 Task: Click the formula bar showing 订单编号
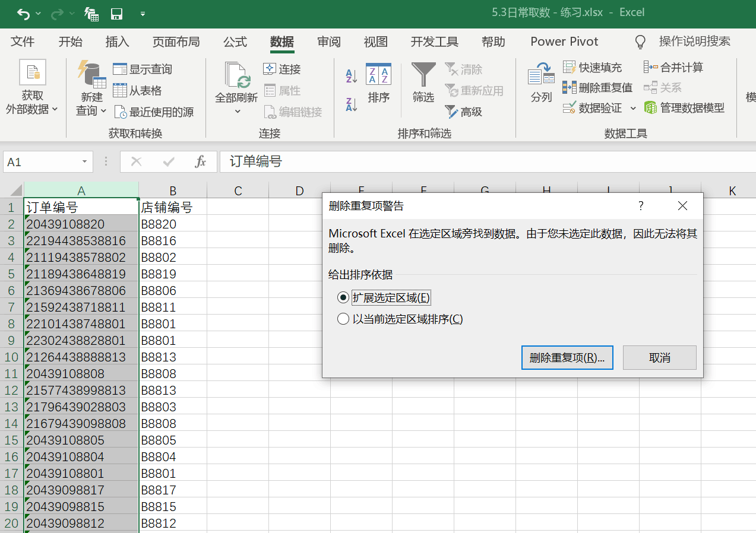(x=488, y=161)
